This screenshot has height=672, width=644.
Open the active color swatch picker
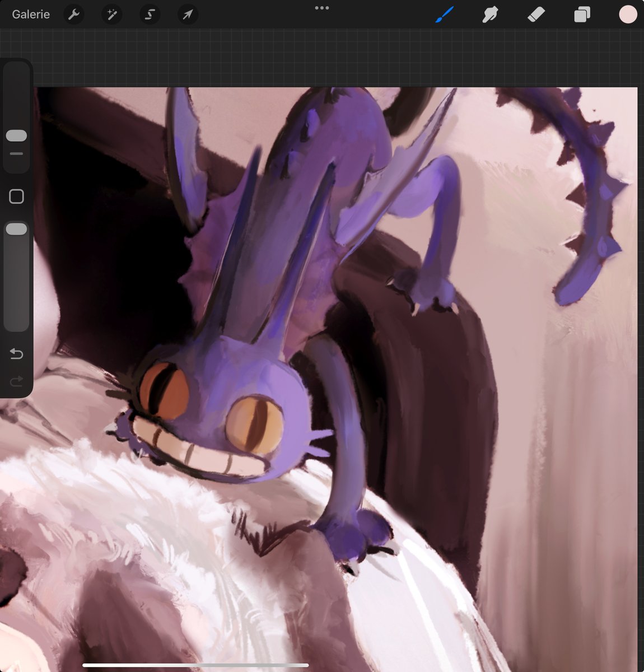click(x=628, y=15)
